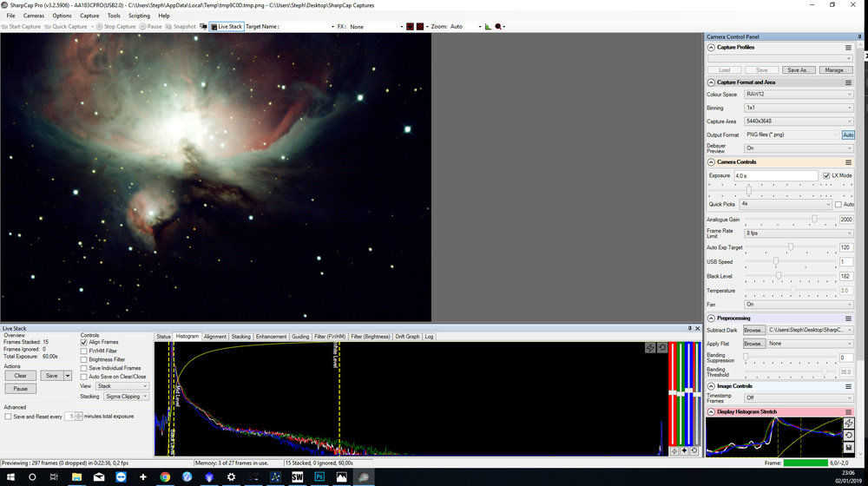
Task: Click reset icon in Display Histogram Stretch
Action: coord(849,435)
